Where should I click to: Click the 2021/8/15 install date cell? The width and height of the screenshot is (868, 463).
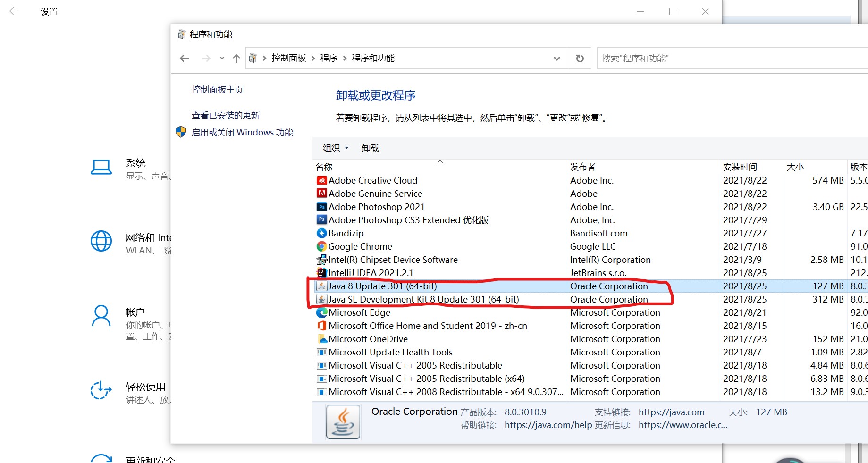click(745, 326)
